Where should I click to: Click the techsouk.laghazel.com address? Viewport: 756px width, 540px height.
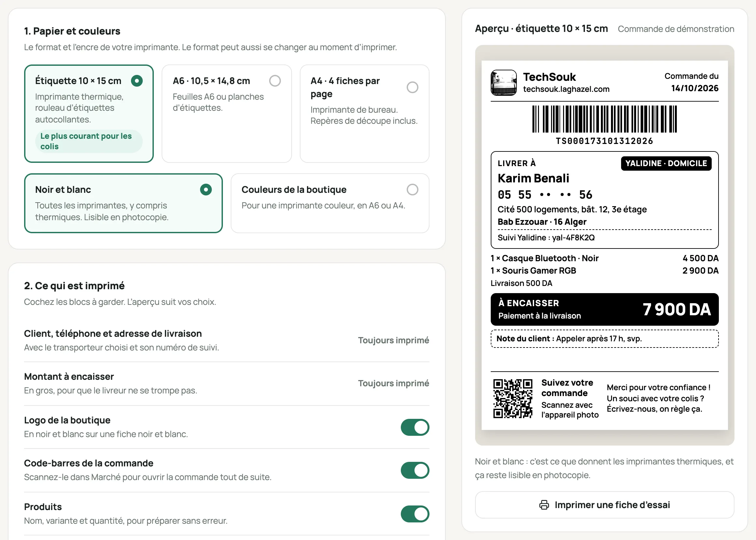pos(566,89)
